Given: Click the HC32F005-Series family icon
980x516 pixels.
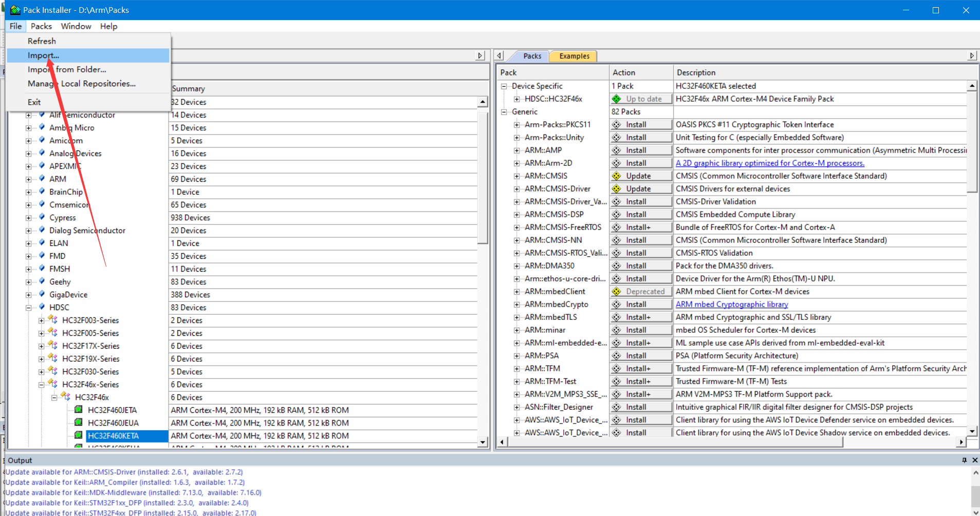Looking at the screenshot, I should pyautogui.click(x=53, y=332).
